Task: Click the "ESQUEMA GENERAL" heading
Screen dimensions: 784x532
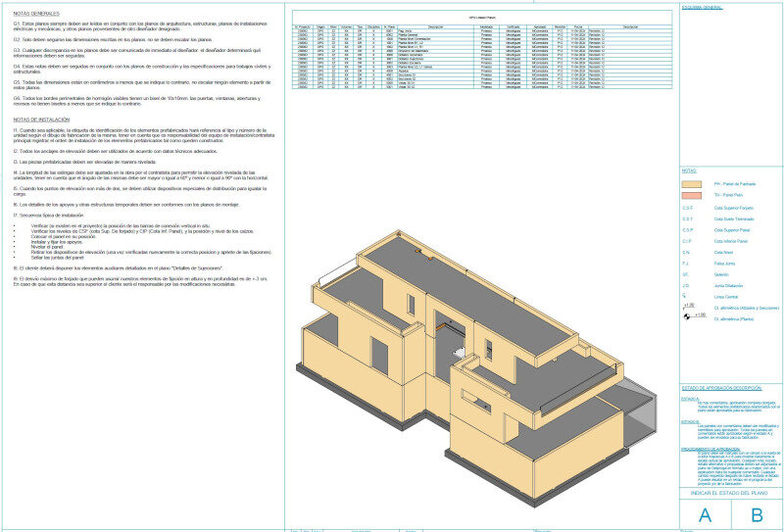Action: click(702, 7)
